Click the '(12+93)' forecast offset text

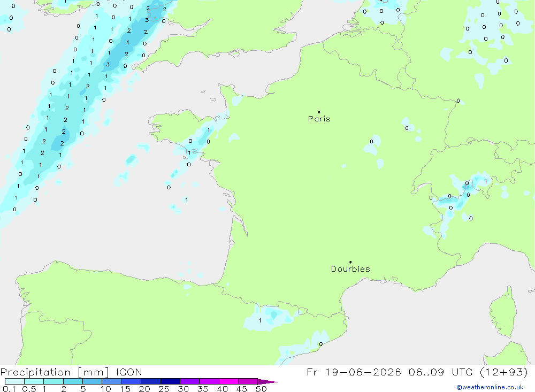click(x=503, y=372)
